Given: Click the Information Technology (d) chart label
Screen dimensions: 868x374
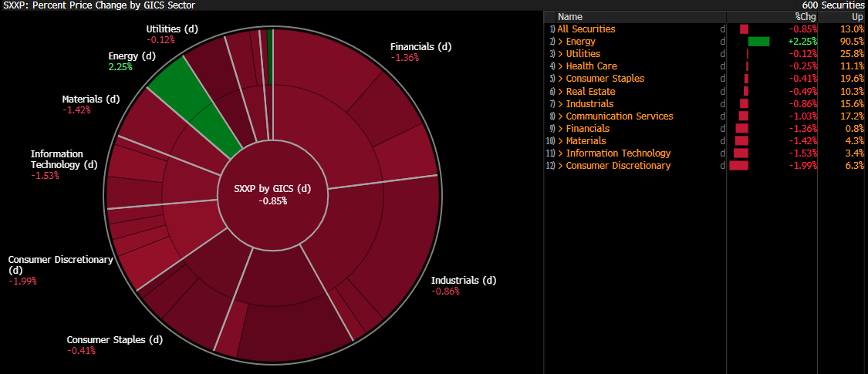Looking at the screenshot, I should pos(64,160).
